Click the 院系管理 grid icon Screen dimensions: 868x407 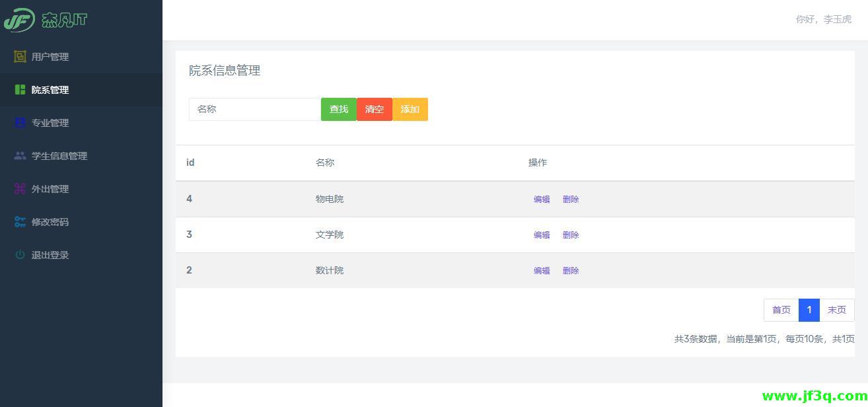click(x=20, y=90)
